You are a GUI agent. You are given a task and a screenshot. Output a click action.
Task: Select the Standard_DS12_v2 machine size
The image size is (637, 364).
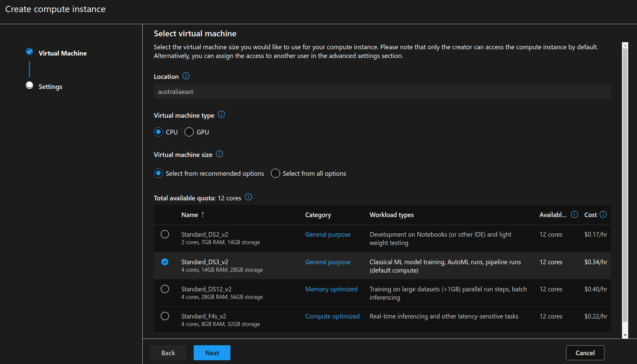[165, 289]
